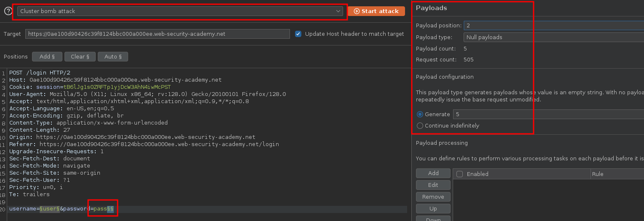
Task: Click the Up button for processing rules
Action: pos(433,209)
